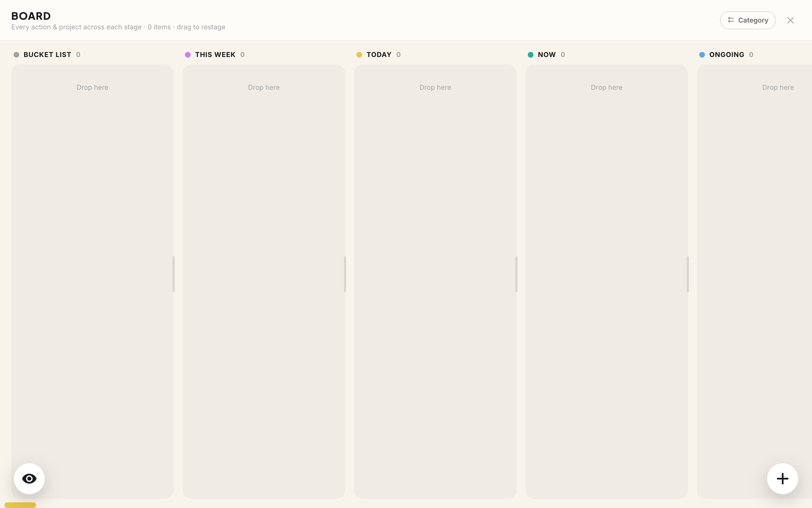Click the yellow horizontal scrollbar thumb

(x=20, y=505)
